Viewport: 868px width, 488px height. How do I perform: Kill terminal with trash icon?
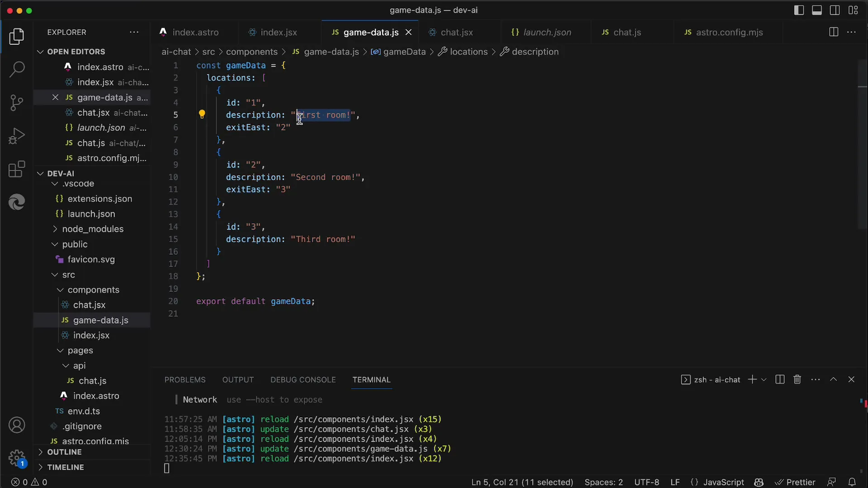[797, 379]
